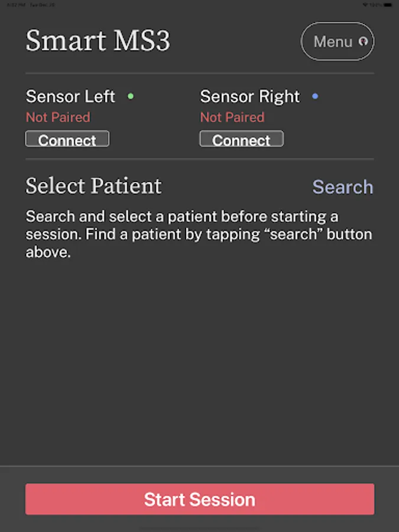
Task: Tap the home indicator bar at bottom
Action: 199,528
